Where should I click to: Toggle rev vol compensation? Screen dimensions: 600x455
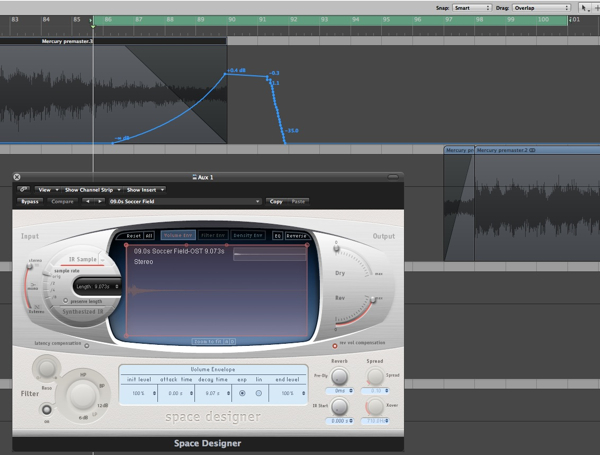[x=335, y=346]
